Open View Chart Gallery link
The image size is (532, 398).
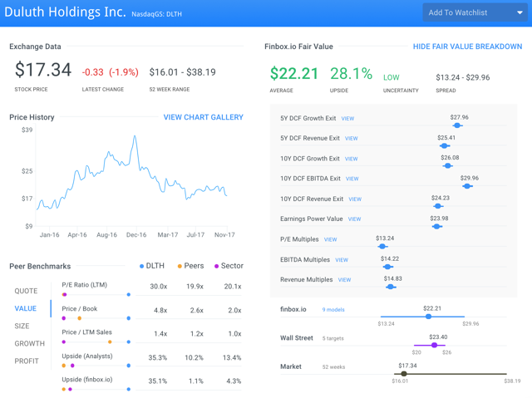pos(203,117)
